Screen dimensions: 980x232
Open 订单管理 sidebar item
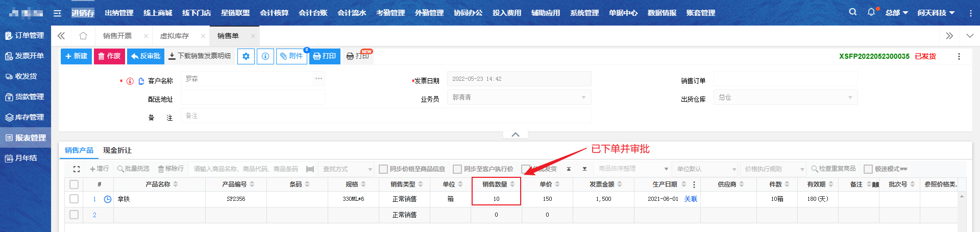click(25, 35)
